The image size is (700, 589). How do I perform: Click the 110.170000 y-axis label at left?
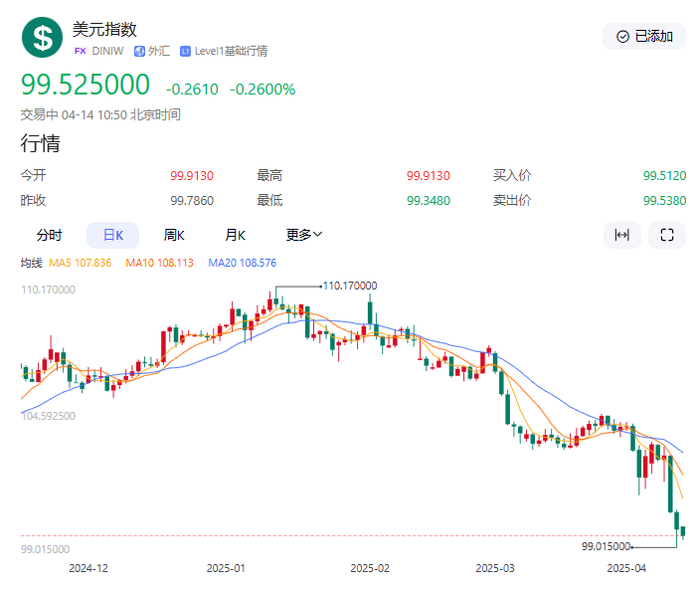(48, 290)
